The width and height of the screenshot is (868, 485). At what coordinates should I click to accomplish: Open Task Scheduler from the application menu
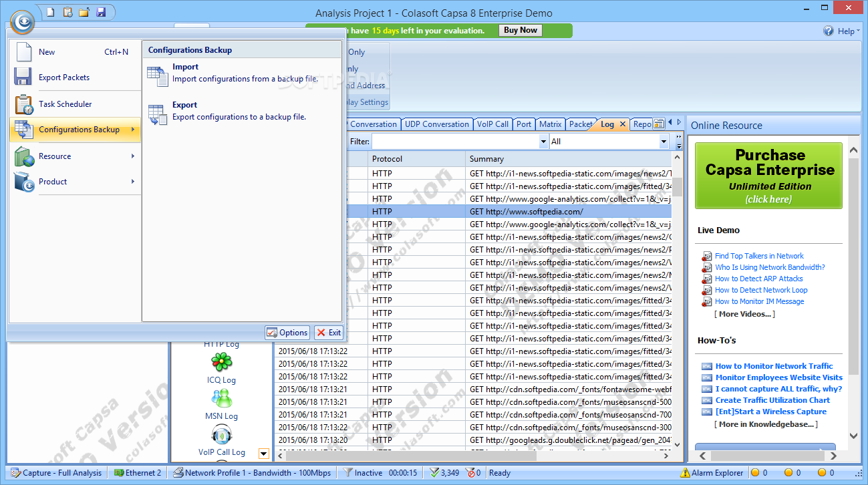(74, 104)
